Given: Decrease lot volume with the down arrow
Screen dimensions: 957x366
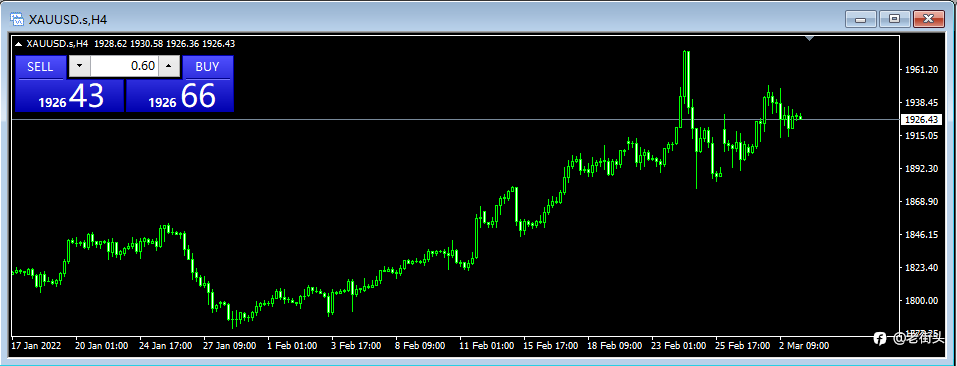Looking at the screenshot, I should pos(79,66).
